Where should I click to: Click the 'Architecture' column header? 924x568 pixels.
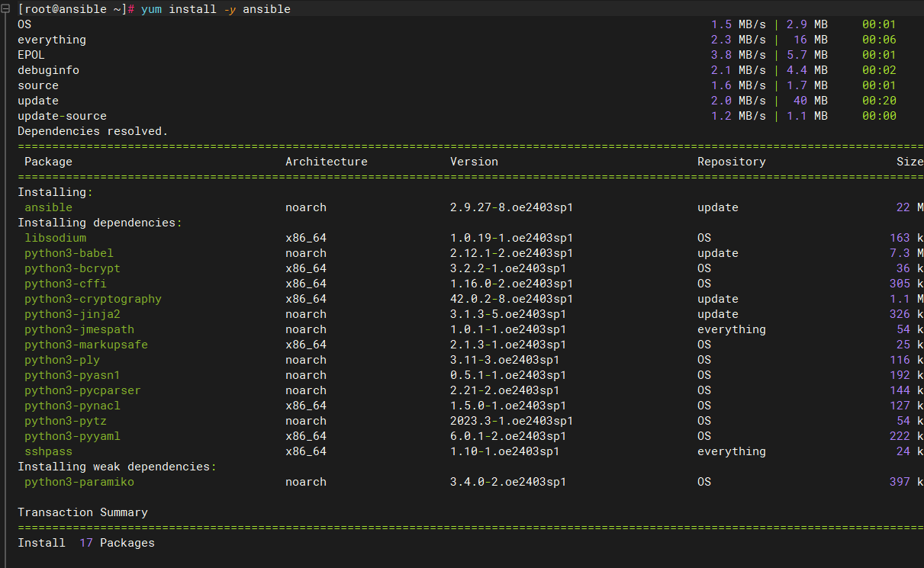327,162
